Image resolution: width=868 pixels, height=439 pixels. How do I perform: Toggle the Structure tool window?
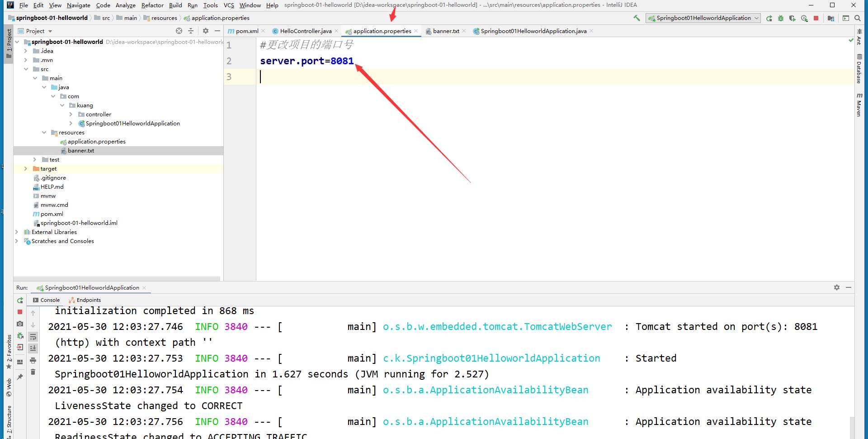point(9,422)
